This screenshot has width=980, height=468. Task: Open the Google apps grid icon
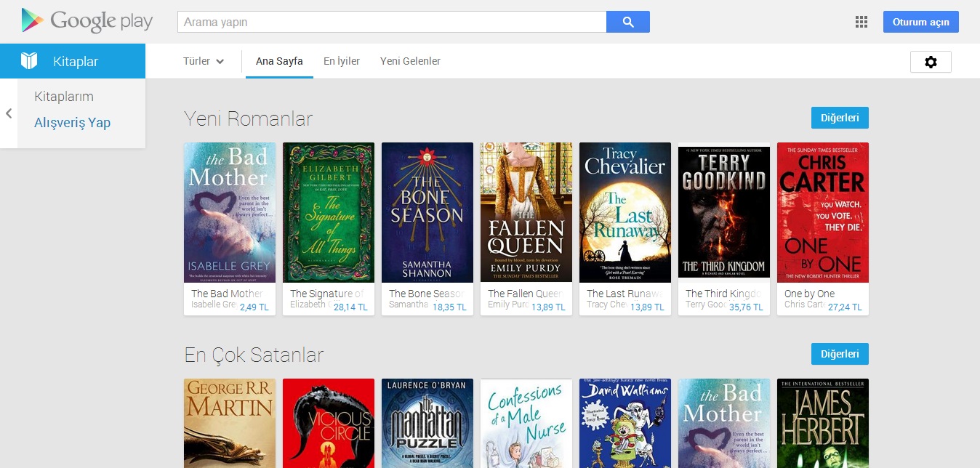point(861,22)
